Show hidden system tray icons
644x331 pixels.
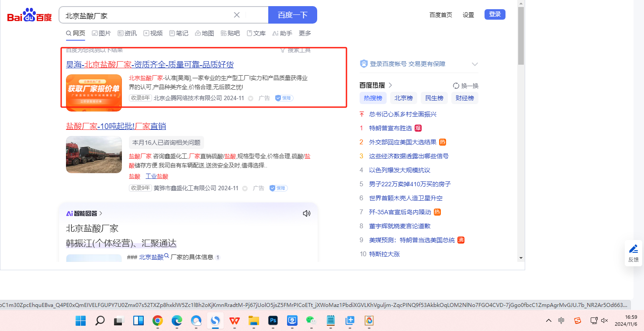click(x=548, y=321)
